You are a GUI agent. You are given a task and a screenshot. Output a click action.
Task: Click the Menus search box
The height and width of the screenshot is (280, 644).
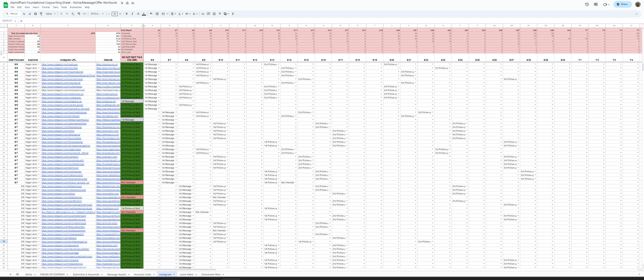pos(12,14)
